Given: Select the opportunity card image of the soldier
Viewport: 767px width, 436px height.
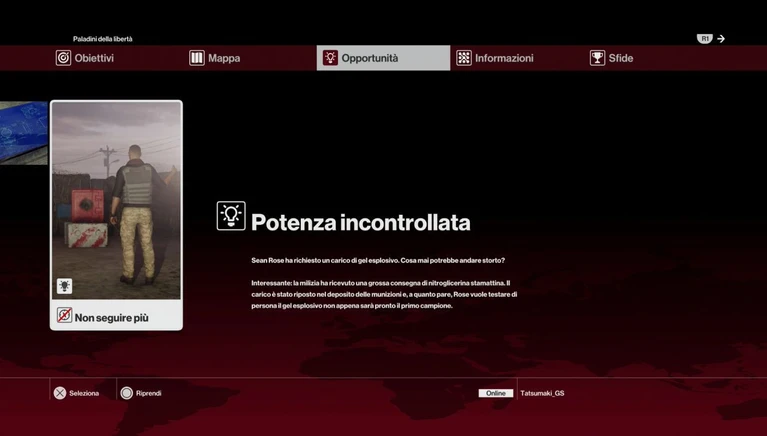Looking at the screenshot, I should tap(116, 200).
